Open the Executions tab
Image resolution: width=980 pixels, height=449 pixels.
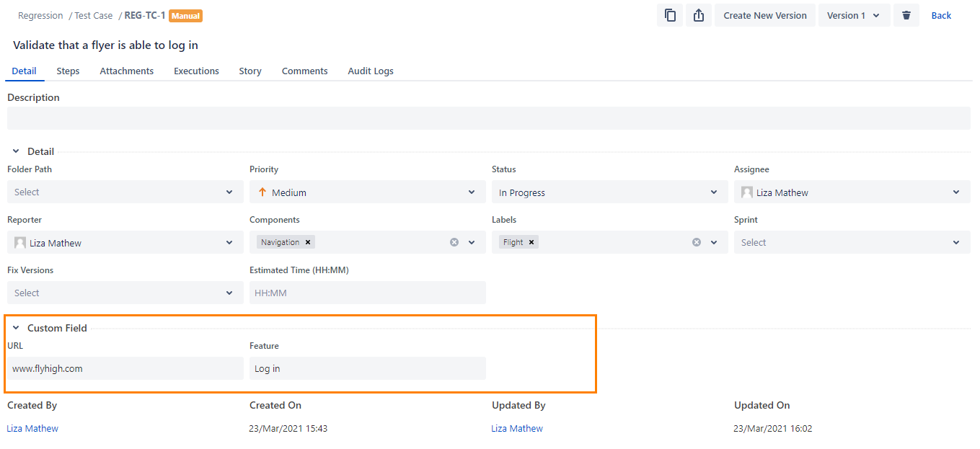coord(196,71)
